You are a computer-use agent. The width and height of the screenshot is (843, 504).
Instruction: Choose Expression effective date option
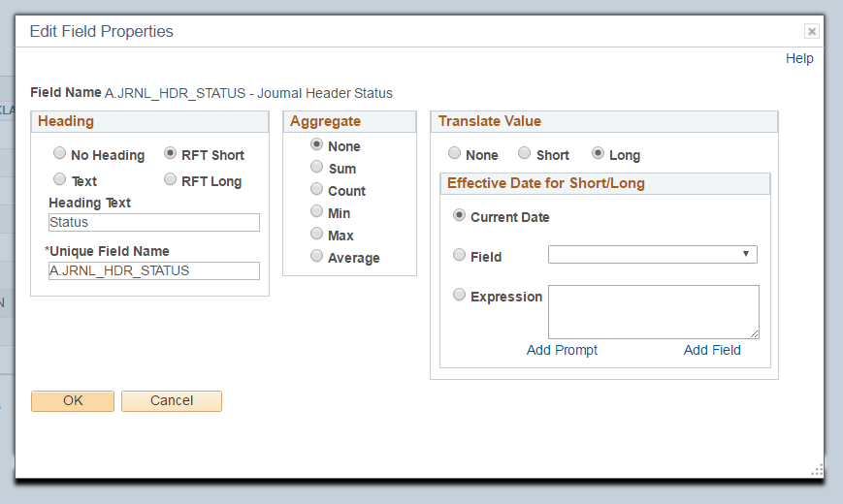coord(459,295)
